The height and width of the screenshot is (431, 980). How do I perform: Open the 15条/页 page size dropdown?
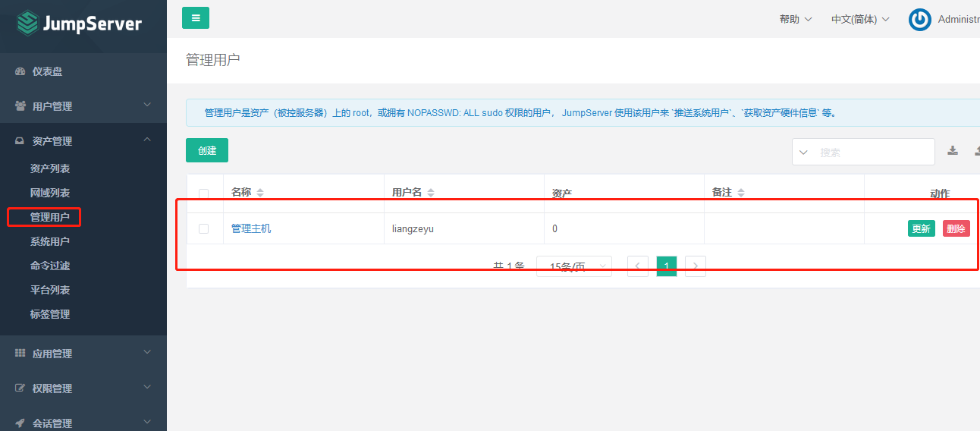[x=573, y=266]
